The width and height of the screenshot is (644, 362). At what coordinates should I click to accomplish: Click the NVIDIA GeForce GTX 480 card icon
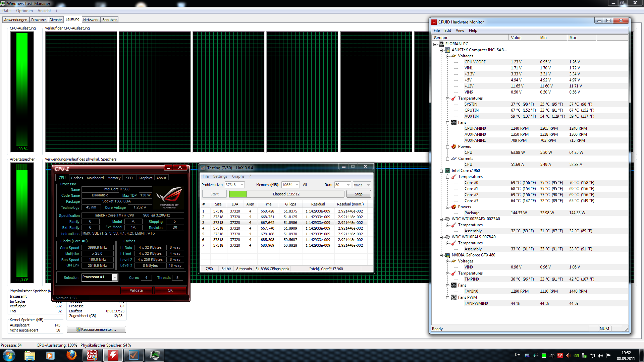click(x=447, y=255)
